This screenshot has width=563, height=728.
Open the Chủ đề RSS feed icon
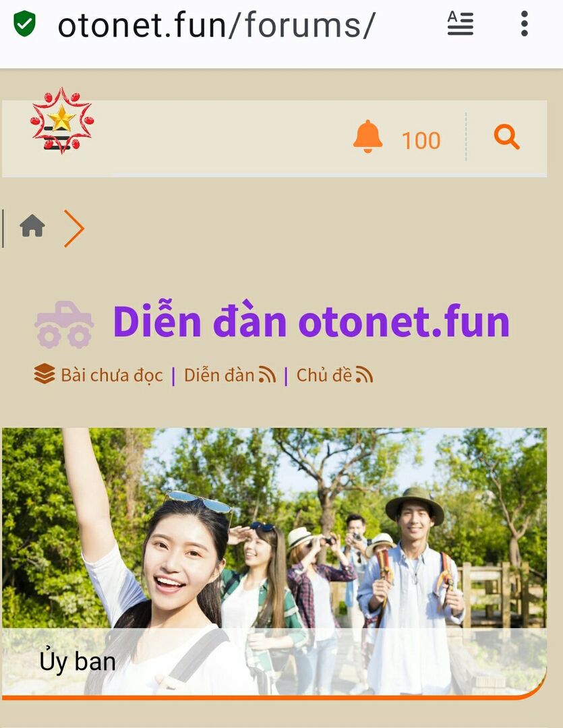pyautogui.click(x=364, y=375)
